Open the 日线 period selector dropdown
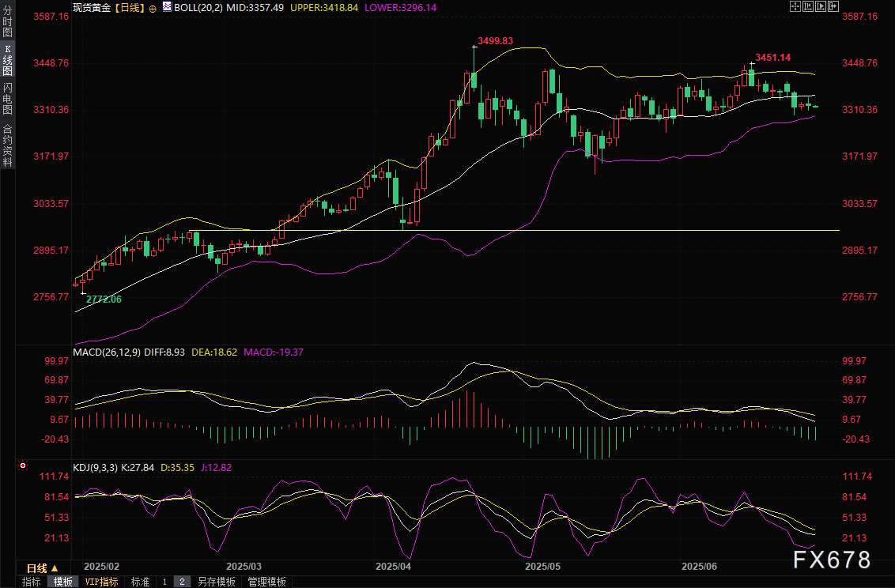 coord(42,568)
